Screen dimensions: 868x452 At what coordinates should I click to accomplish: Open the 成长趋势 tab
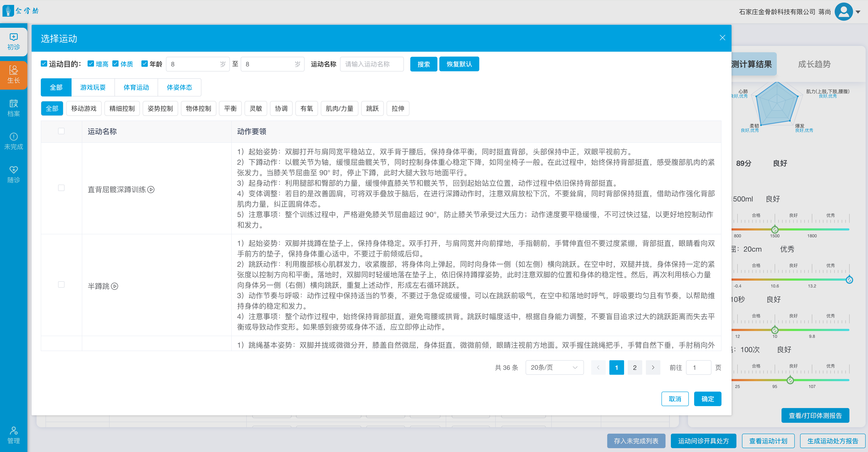click(x=814, y=64)
